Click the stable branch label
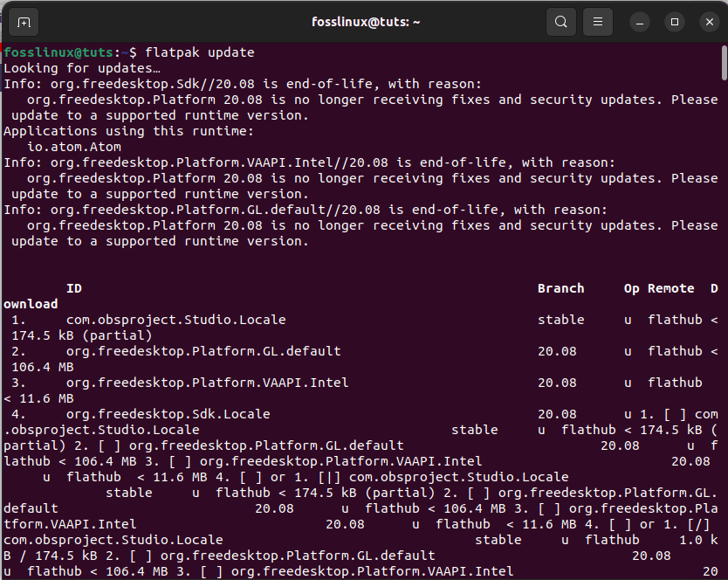Viewport: 728px width, 580px height. coord(560,320)
